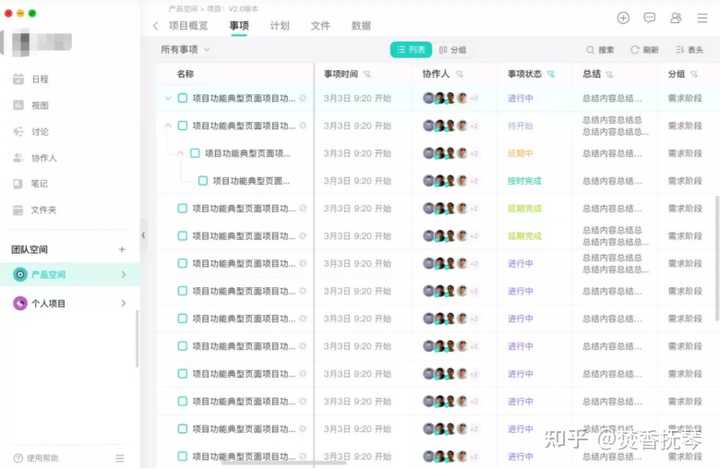Open the 所有事项 filter dropdown
Image resolution: width=720 pixels, height=469 pixels.
185,50
